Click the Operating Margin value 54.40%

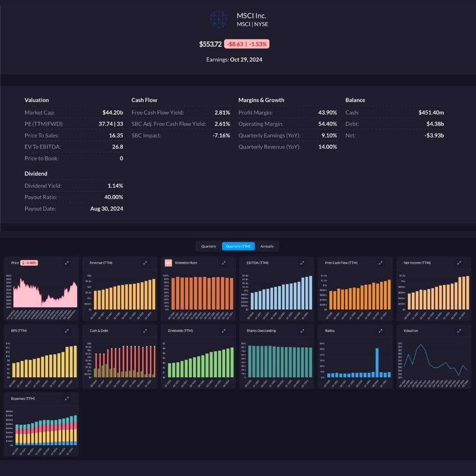[327, 124]
